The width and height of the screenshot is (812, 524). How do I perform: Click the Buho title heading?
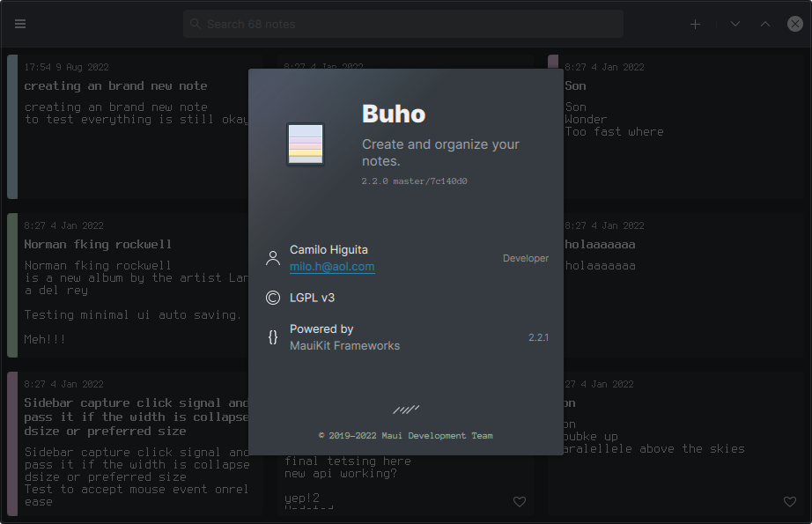(394, 114)
